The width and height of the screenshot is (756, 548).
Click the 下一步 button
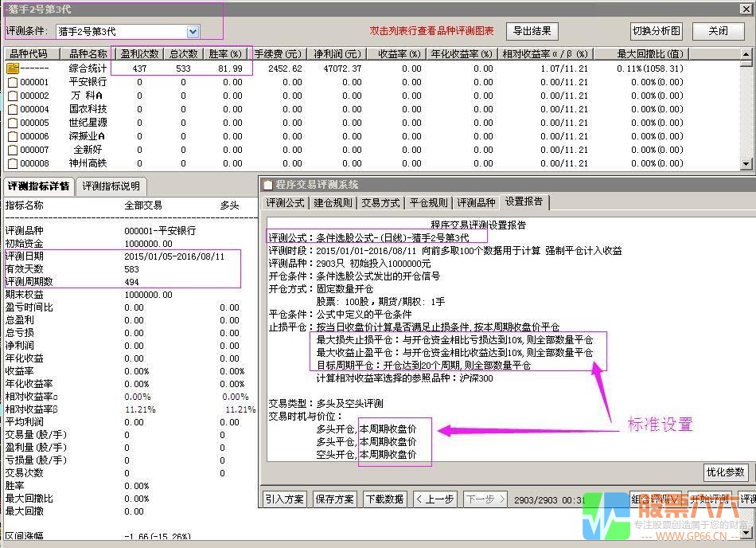[485, 499]
